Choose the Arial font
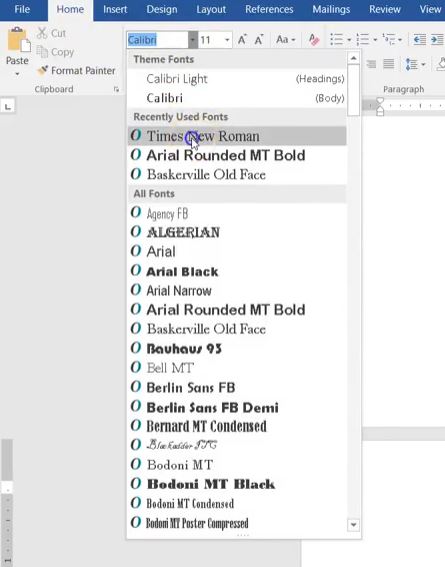This screenshot has height=567, width=445. (237, 251)
